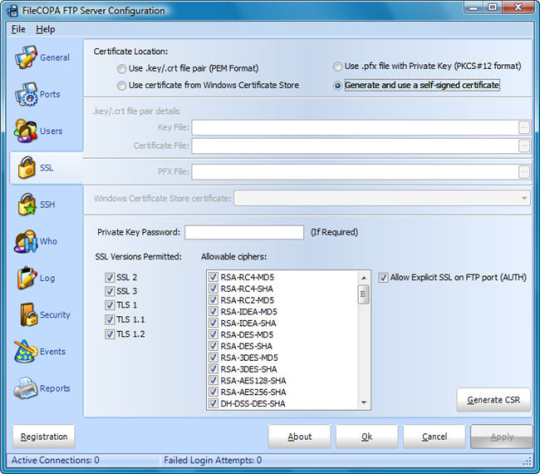
Task: Toggle the TLS 1.1 checkbox
Action: tap(110, 320)
